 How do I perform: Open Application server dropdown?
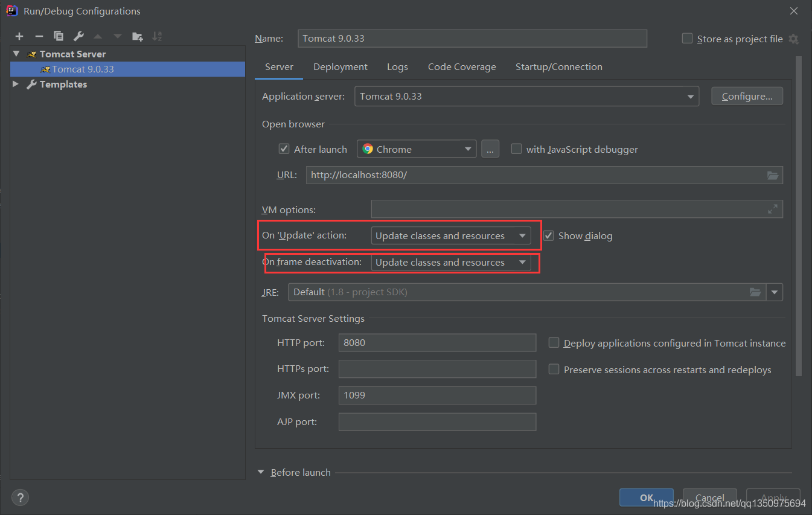click(x=527, y=97)
